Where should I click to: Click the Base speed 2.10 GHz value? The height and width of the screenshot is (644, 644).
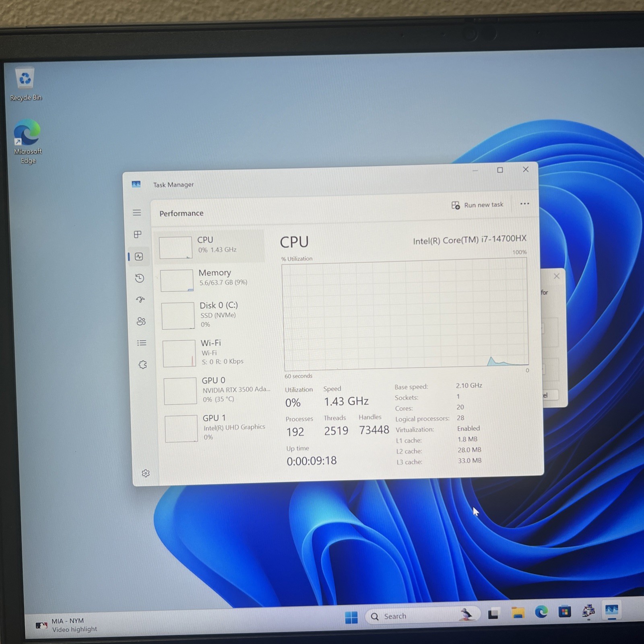coord(469,385)
